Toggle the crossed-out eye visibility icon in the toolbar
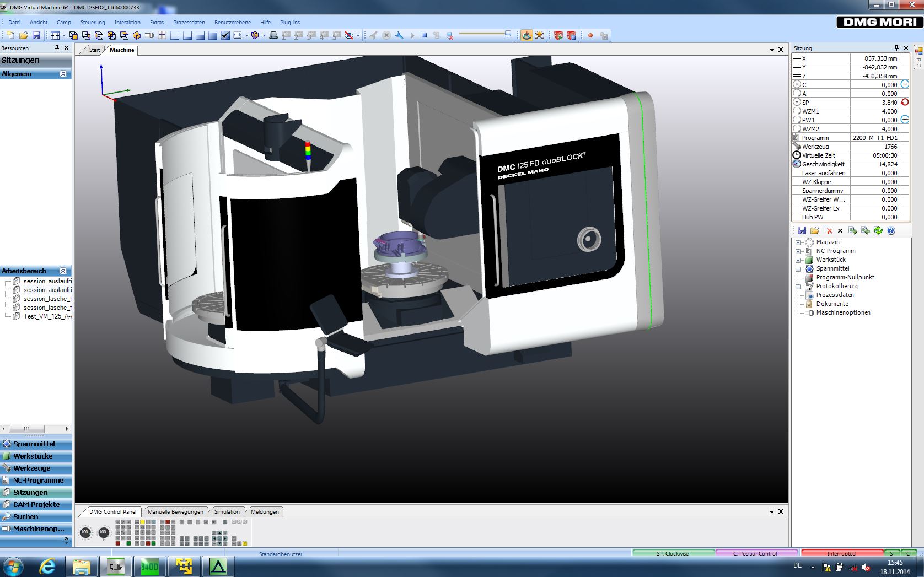The height and width of the screenshot is (577, 924). coord(349,36)
